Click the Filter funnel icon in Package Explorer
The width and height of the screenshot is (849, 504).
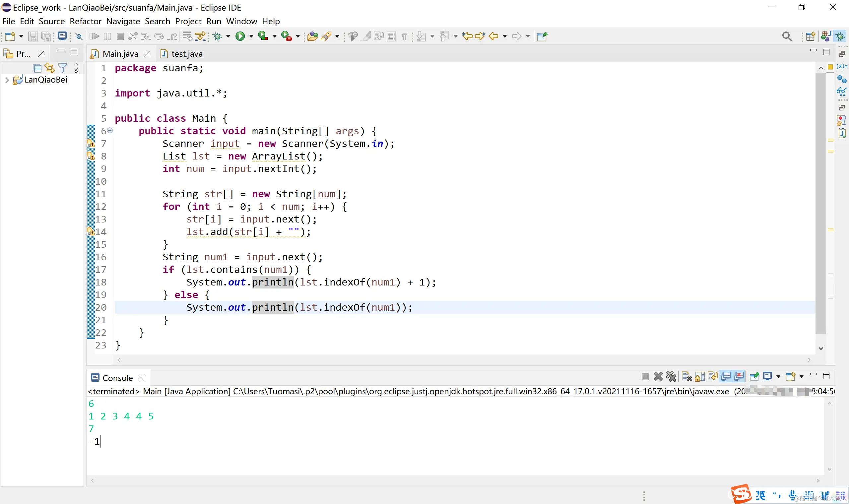(x=62, y=68)
